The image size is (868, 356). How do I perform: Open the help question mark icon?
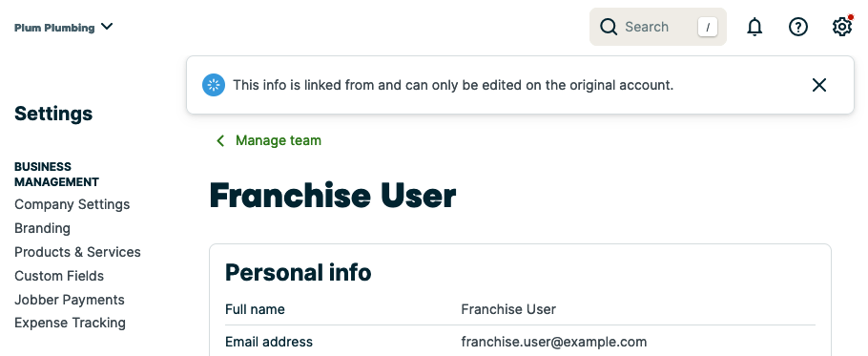click(x=797, y=27)
